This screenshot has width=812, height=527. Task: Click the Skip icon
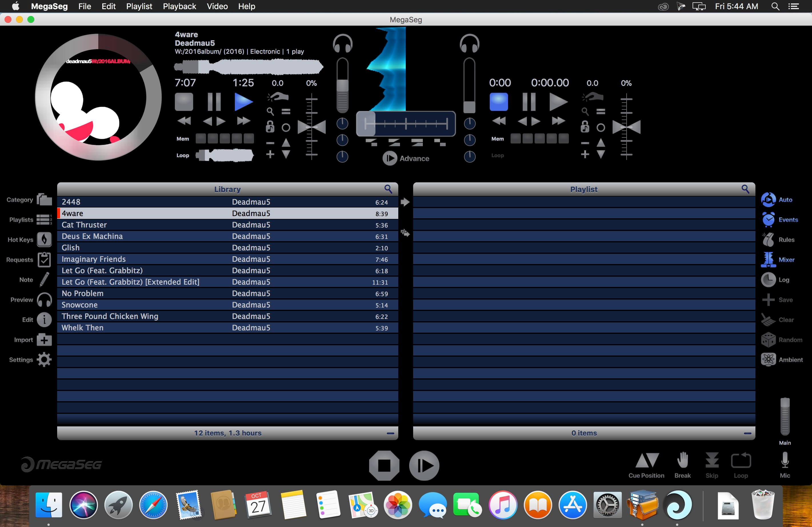point(712,460)
